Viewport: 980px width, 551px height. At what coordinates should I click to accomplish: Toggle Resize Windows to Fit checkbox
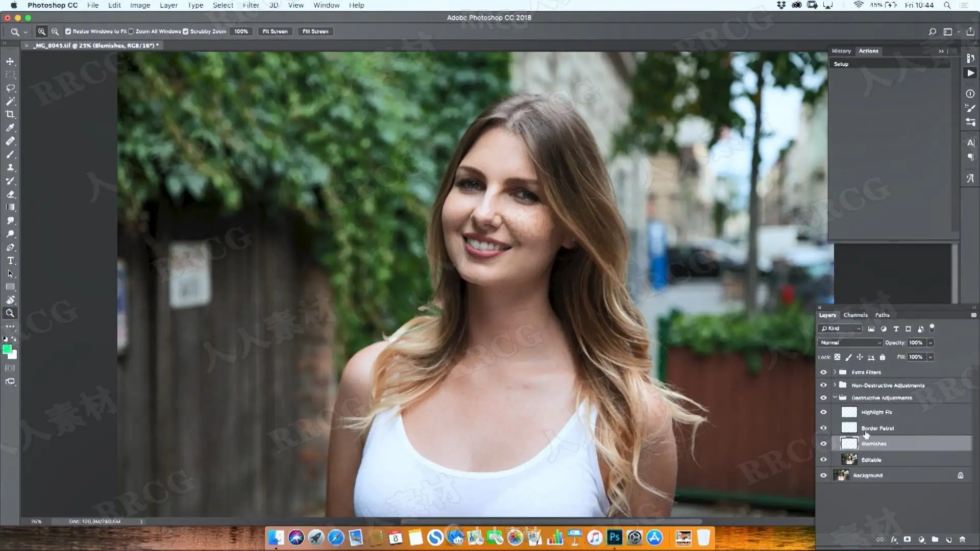68,32
